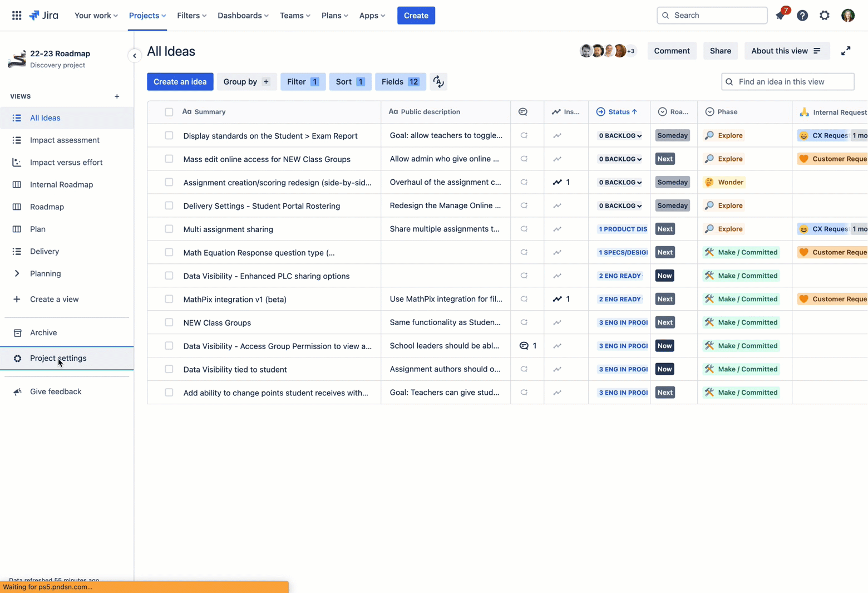Screen dimensions: 868x593
Task: Tick the select-all checkbox in the header
Action: [169, 112]
